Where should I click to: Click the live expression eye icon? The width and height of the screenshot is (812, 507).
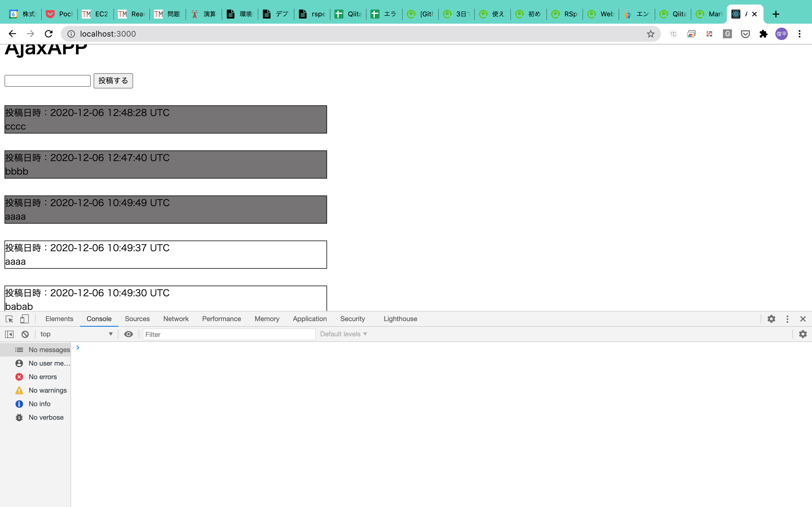129,334
